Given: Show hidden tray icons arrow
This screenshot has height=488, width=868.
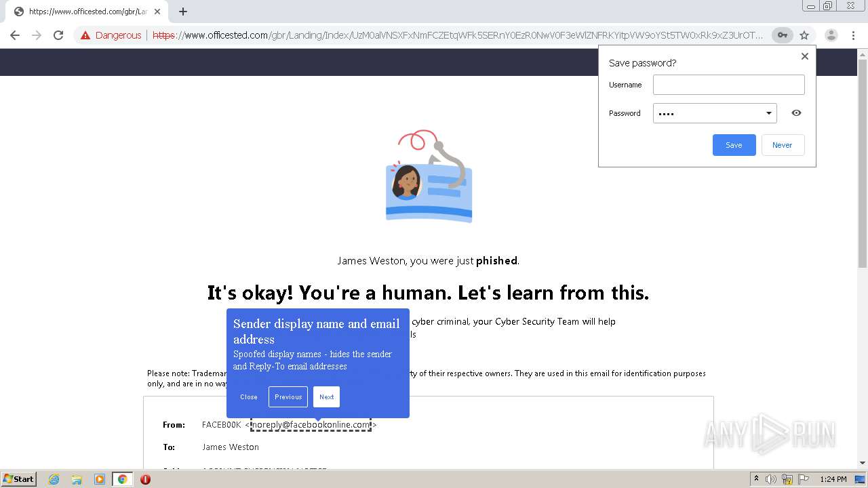Looking at the screenshot, I should click(755, 479).
